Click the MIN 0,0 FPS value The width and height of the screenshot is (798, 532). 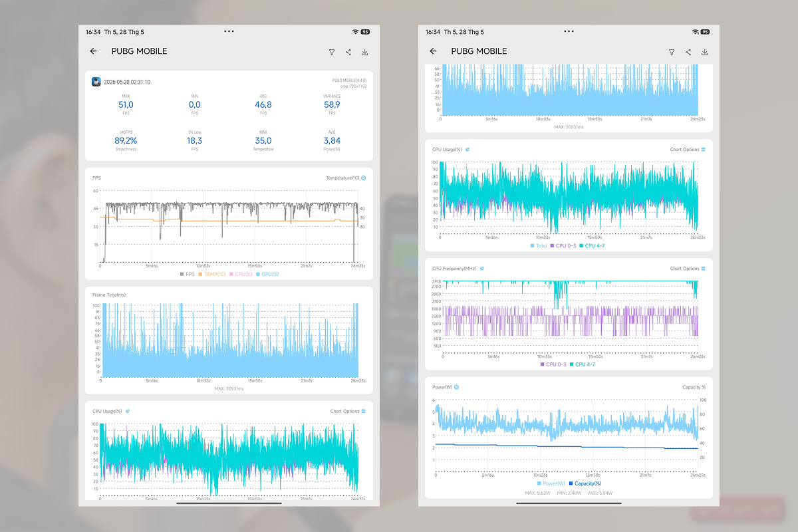point(194,104)
